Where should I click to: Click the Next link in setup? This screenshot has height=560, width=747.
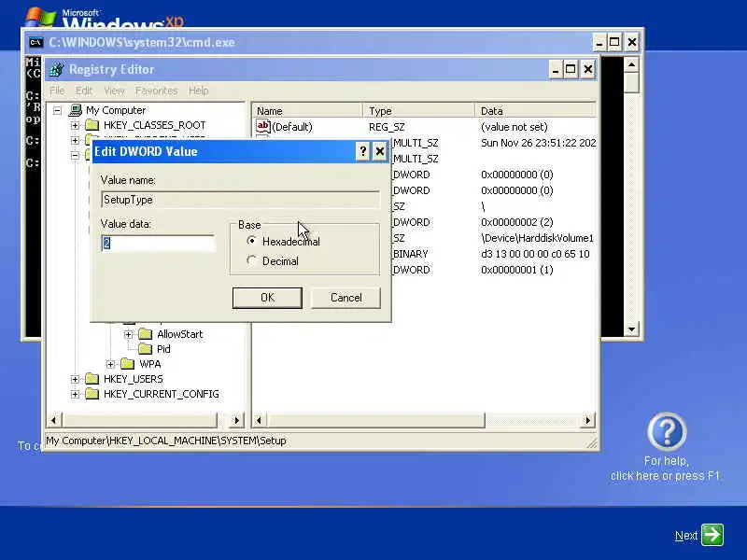(x=686, y=536)
